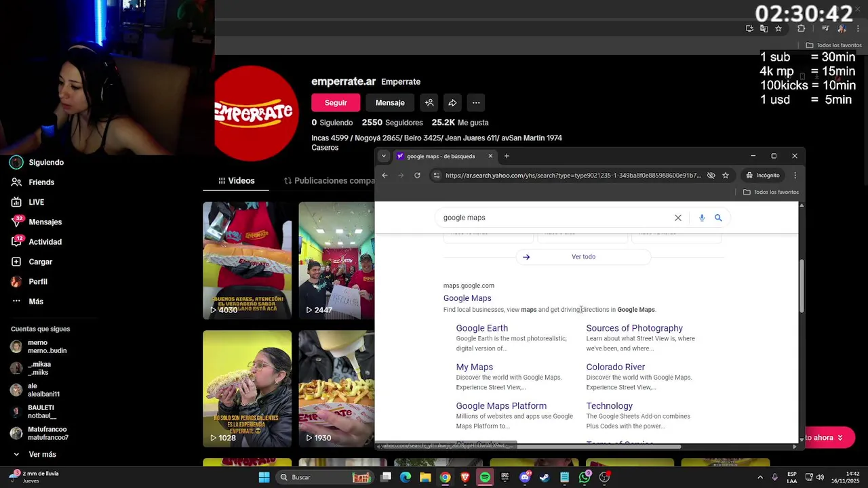Open Steam from the taskbar
This screenshot has height=488, width=868.
point(545,477)
